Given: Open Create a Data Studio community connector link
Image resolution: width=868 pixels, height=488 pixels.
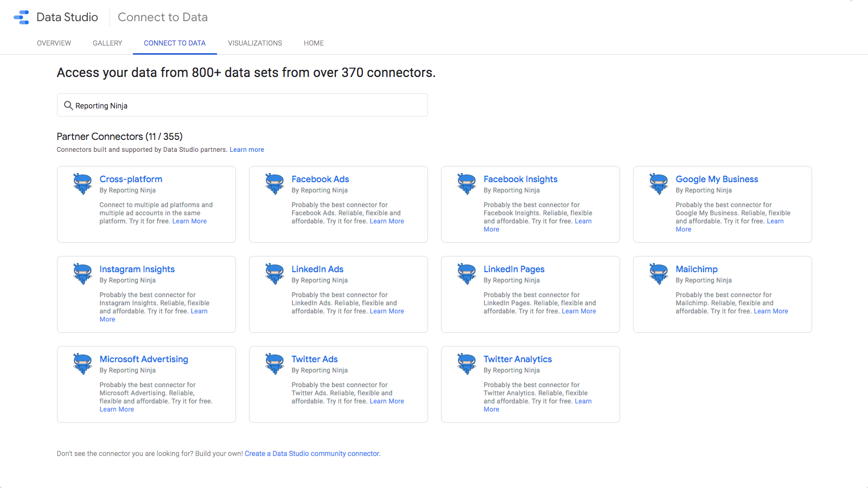Looking at the screenshot, I should tap(312, 454).
